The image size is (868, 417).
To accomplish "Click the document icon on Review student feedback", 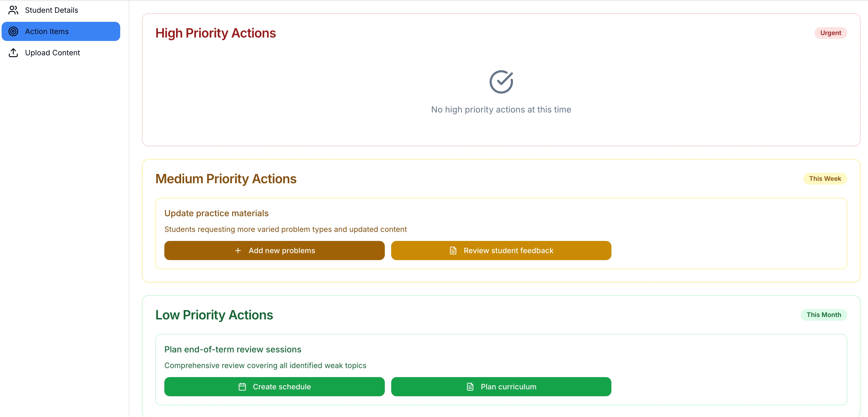I will pos(453,251).
